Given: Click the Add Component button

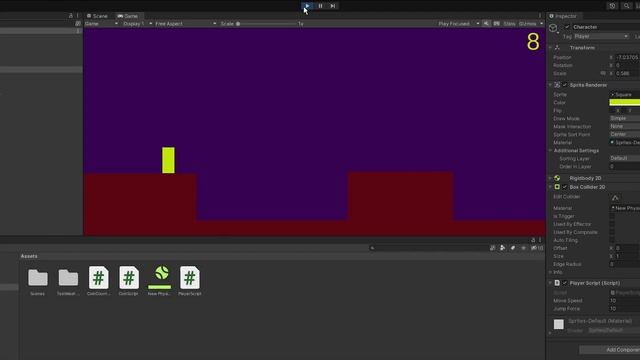Looking at the screenshot, I should [x=610, y=350].
